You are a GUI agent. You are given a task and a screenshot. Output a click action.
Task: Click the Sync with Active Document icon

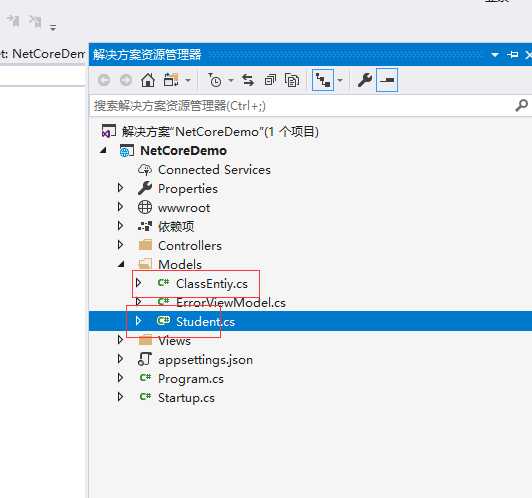click(x=248, y=80)
